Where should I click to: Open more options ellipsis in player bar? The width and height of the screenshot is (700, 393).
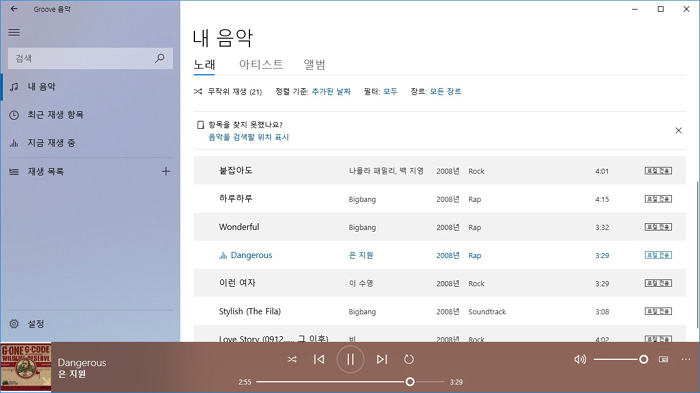click(x=686, y=360)
